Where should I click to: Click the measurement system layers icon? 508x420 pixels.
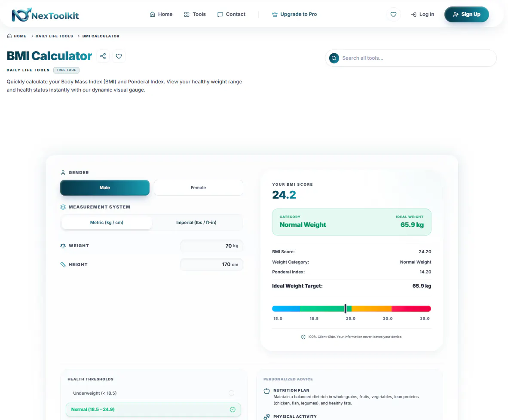pyautogui.click(x=63, y=207)
